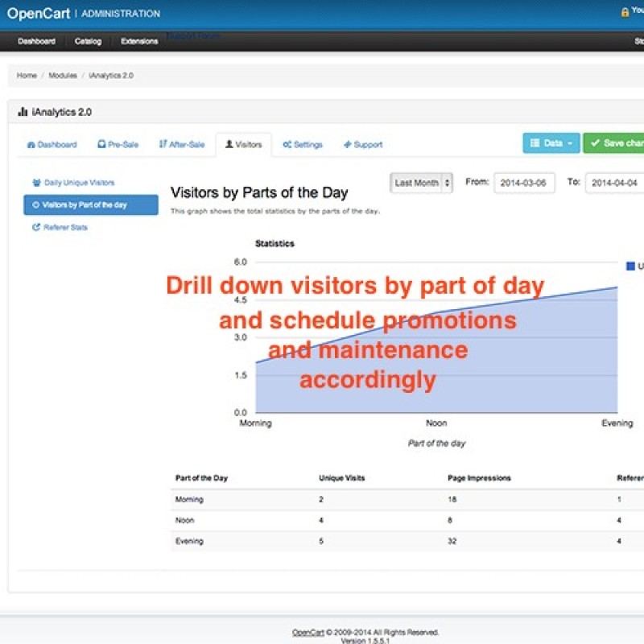Click the iAnalytics bar chart icon
This screenshot has height=644, width=644.
(x=23, y=113)
